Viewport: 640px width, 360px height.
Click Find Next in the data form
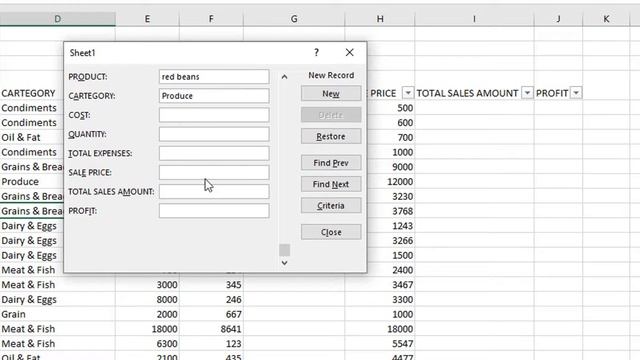click(x=331, y=184)
